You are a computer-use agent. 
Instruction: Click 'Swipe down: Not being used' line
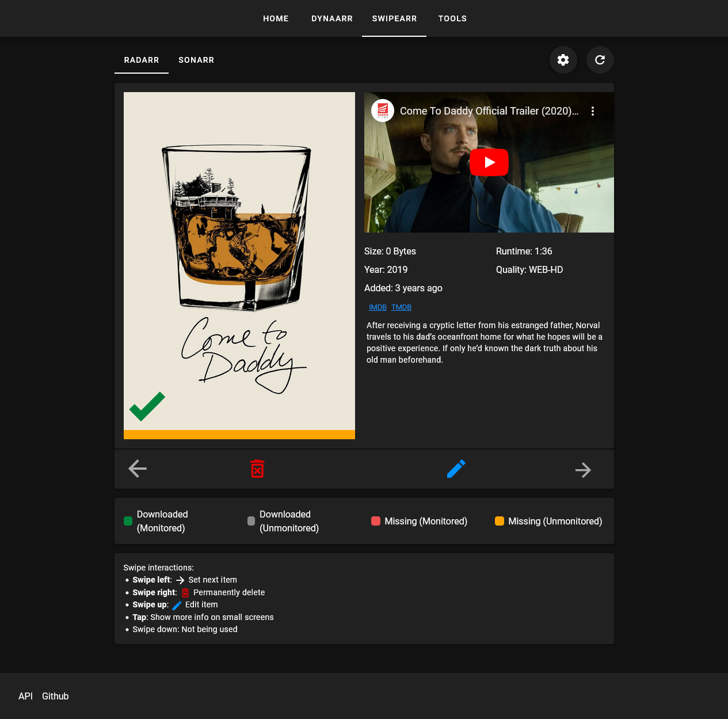pos(185,630)
